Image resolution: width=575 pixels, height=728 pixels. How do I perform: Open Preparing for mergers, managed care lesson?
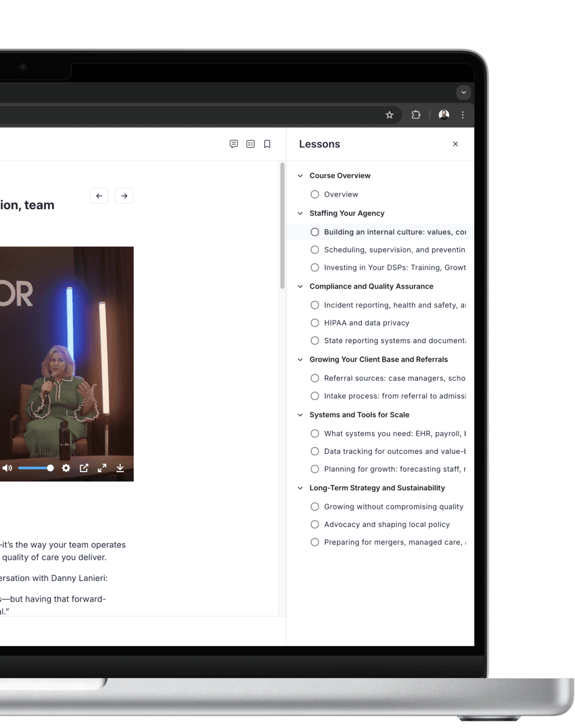[395, 542]
